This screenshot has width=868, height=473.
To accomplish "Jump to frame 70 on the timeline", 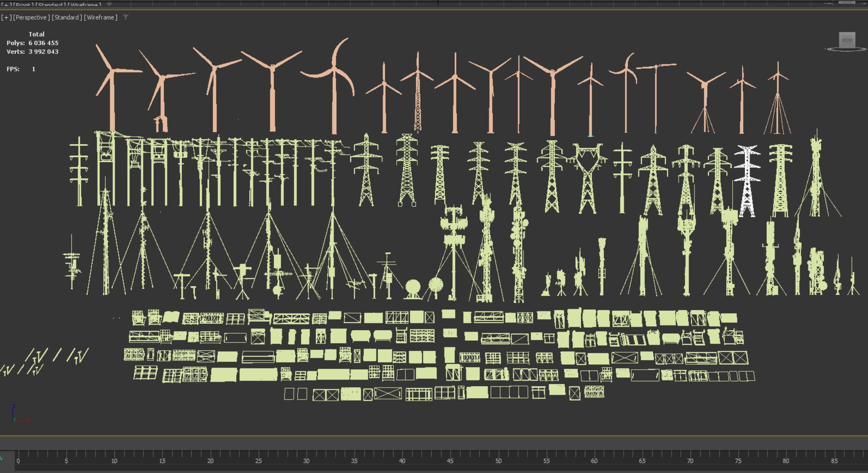I will click(x=690, y=461).
